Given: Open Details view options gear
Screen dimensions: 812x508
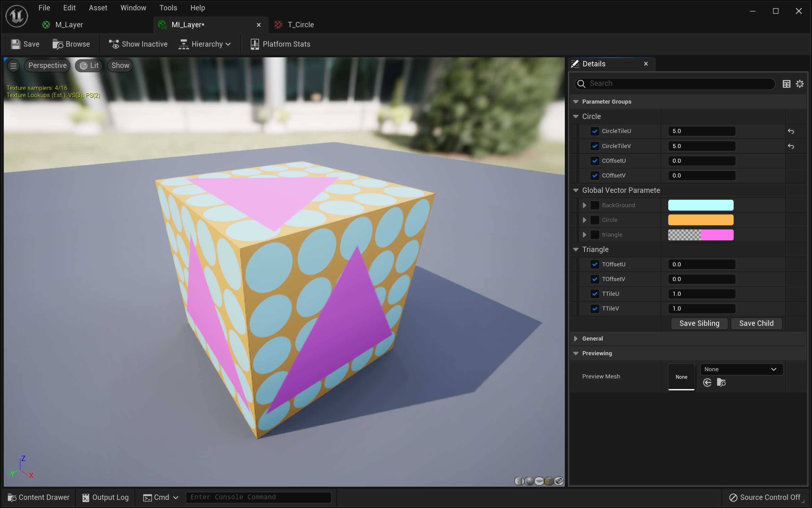Looking at the screenshot, I should pos(799,84).
